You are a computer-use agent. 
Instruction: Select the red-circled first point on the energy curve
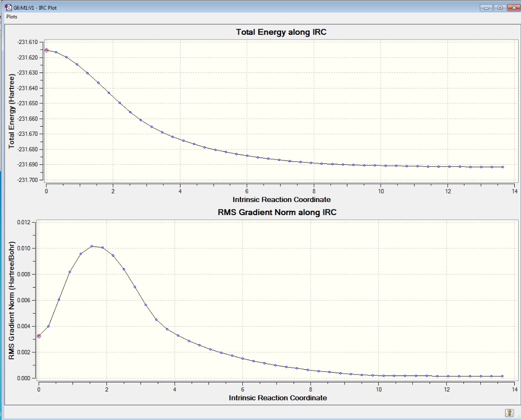[46, 50]
